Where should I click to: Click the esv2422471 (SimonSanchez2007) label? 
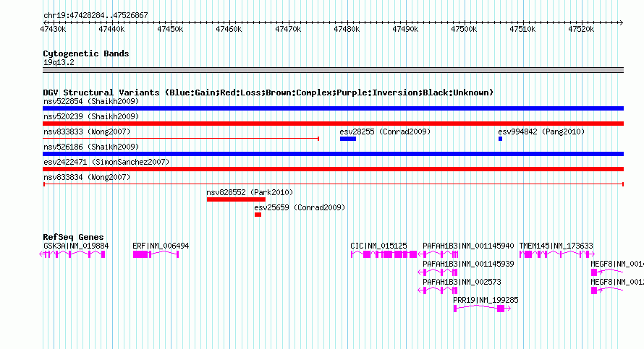point(106,162)
